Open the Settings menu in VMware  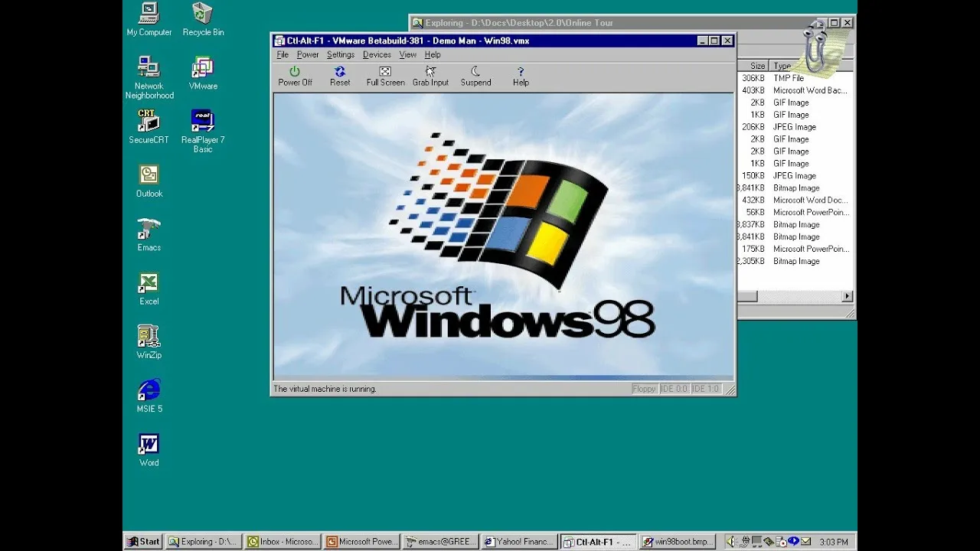point(341,55)
